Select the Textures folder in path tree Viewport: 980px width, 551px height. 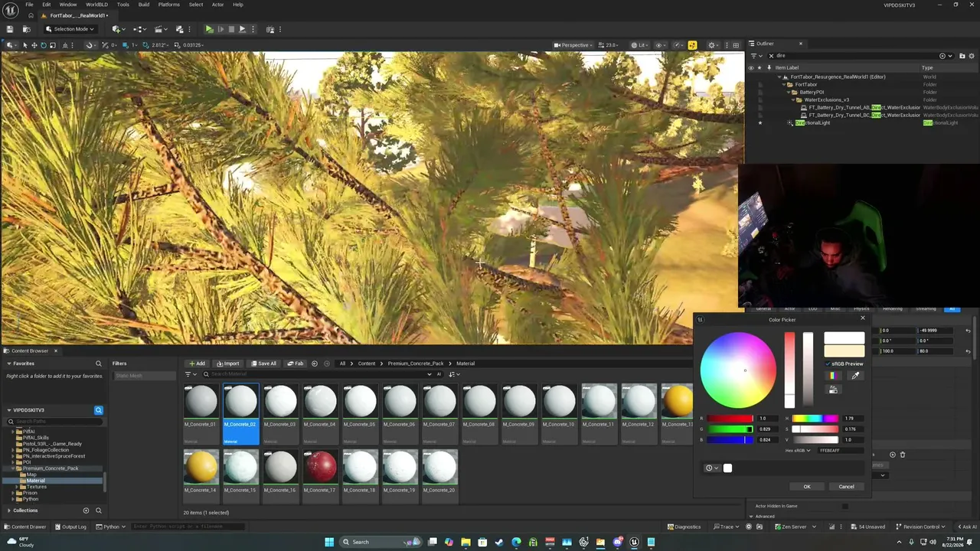(x=37, y=487)
